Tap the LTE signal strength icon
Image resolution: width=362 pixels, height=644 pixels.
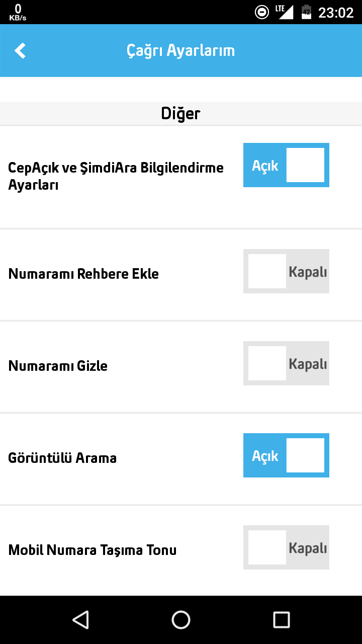tap(284, 12)
